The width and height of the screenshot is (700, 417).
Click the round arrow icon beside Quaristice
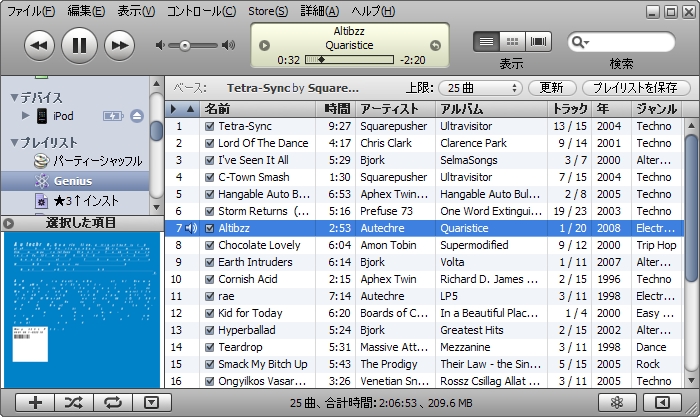pyautogui.click(x=435, y=46)
